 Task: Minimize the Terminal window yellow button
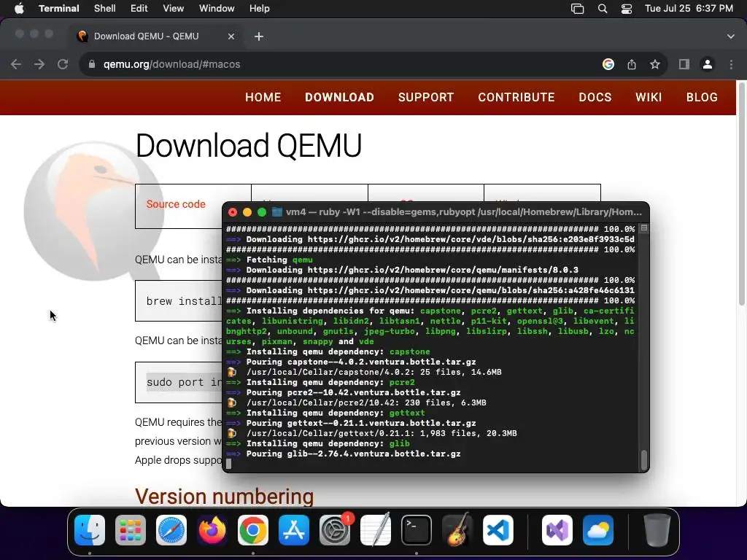coord(247,212)
